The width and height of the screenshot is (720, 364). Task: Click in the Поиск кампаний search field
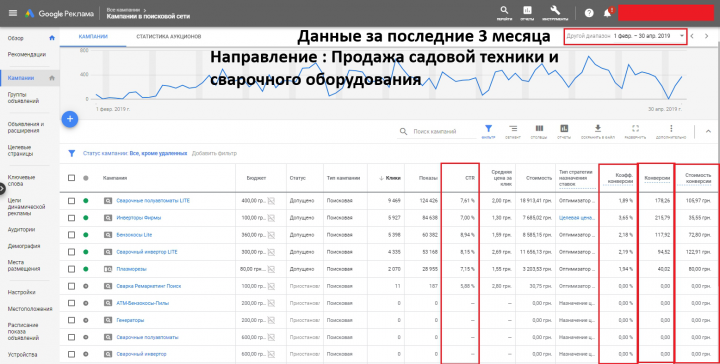click(x=444, y=131)
